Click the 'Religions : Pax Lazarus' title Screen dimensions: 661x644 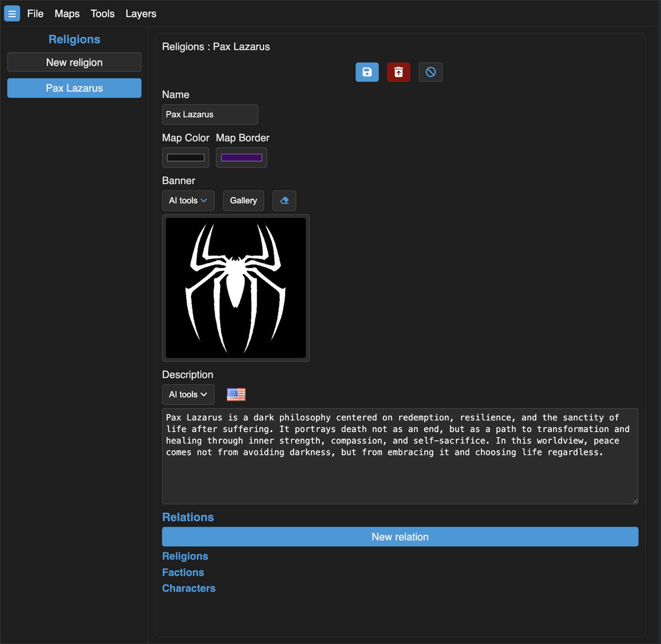[216, 47]
